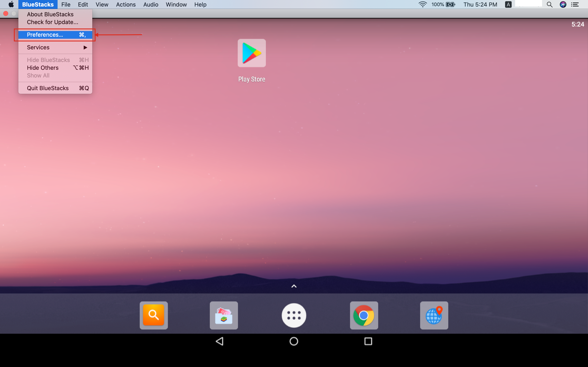Toggle Hide BlueStacks visibility
The height and width of the screenshot is (367, 588).
pos(48,60)
